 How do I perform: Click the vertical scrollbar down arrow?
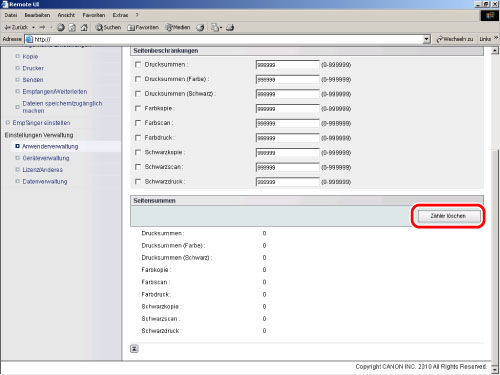(x=495, y=370)
